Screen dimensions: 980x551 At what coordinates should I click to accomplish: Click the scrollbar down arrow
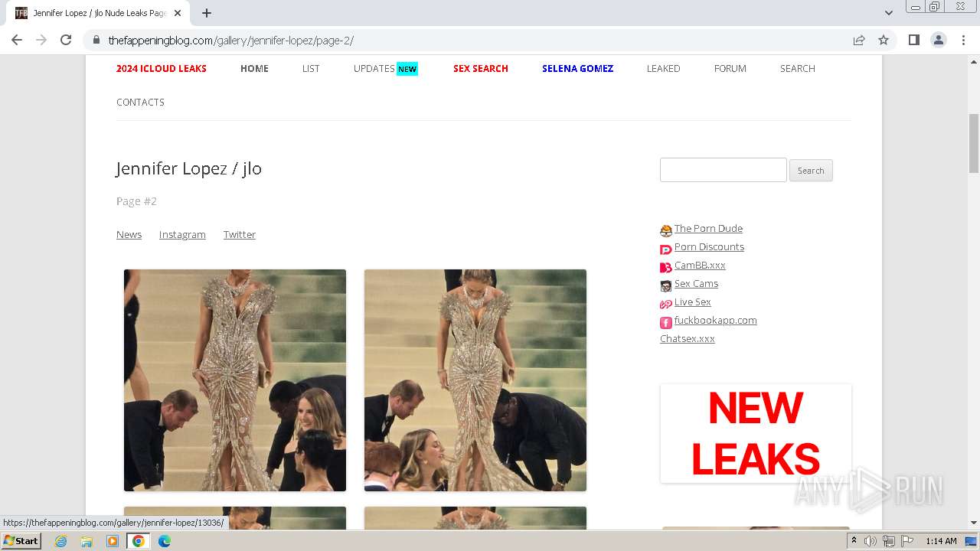tap(974, 523)
